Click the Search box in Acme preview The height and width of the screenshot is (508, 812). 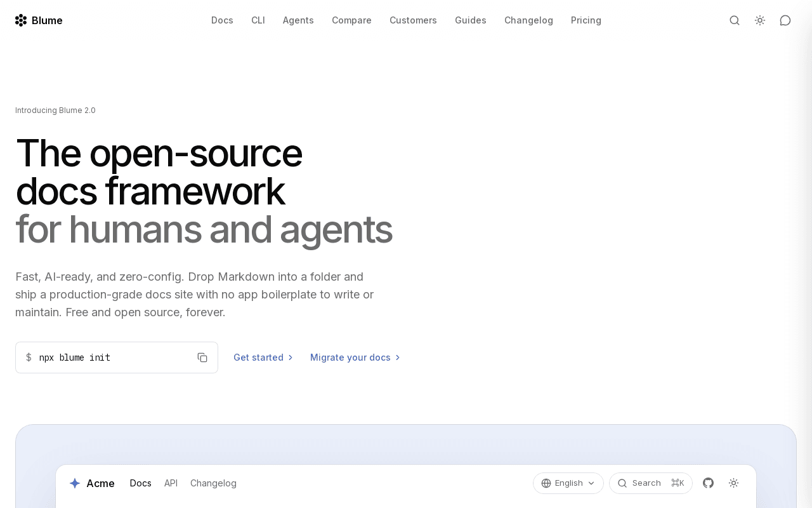651,483
